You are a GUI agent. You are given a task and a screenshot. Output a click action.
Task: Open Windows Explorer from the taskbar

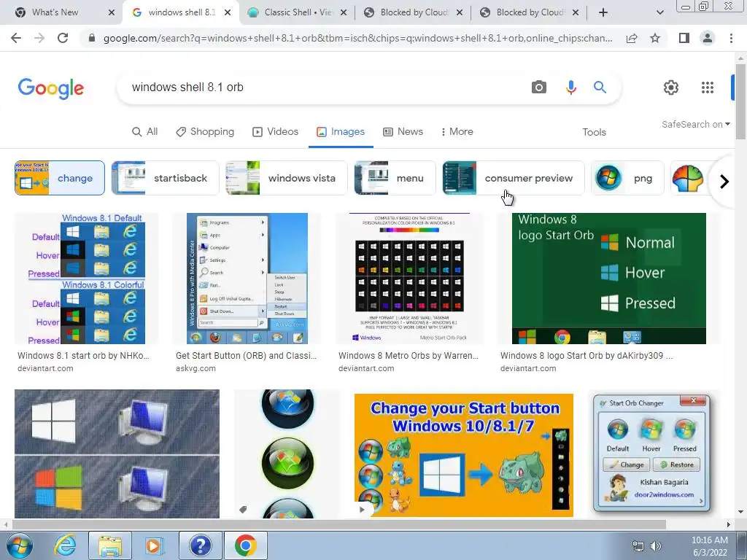110,545
